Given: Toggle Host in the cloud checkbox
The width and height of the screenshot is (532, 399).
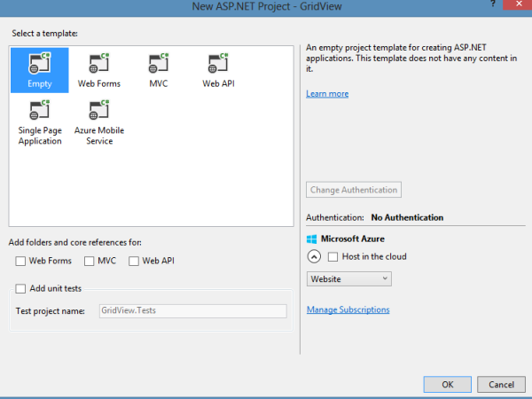Looking at the screenshot, I should (332, 257).
